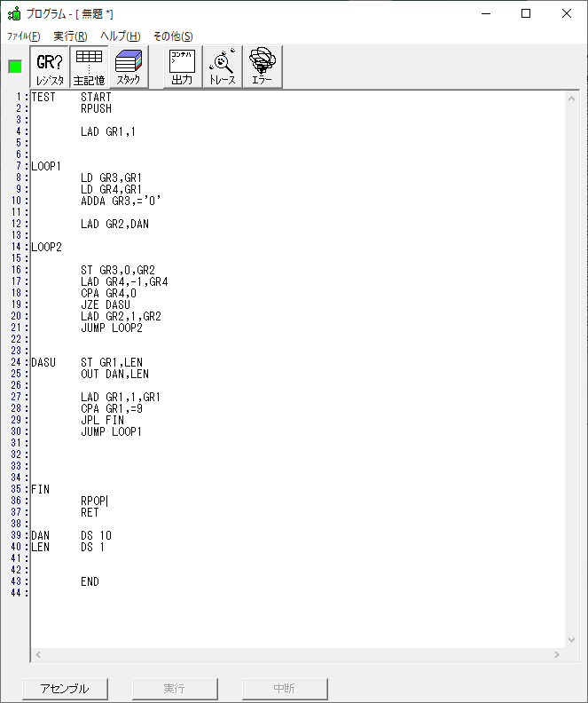The height and width of the screenshot is (703, 588).
Task: Click the RET instruction line
Action: [90, 512]
